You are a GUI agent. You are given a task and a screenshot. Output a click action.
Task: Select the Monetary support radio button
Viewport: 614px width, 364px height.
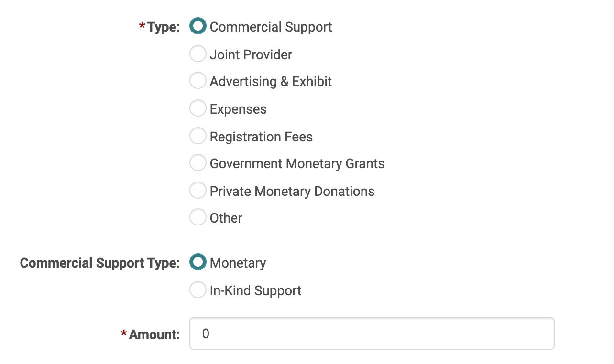[197, 262]
